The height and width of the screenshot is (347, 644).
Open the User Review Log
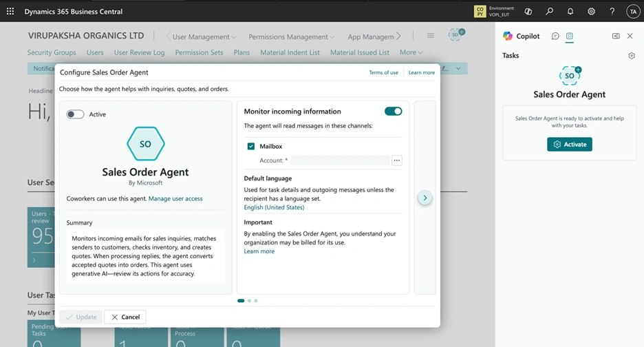point(139,52)
